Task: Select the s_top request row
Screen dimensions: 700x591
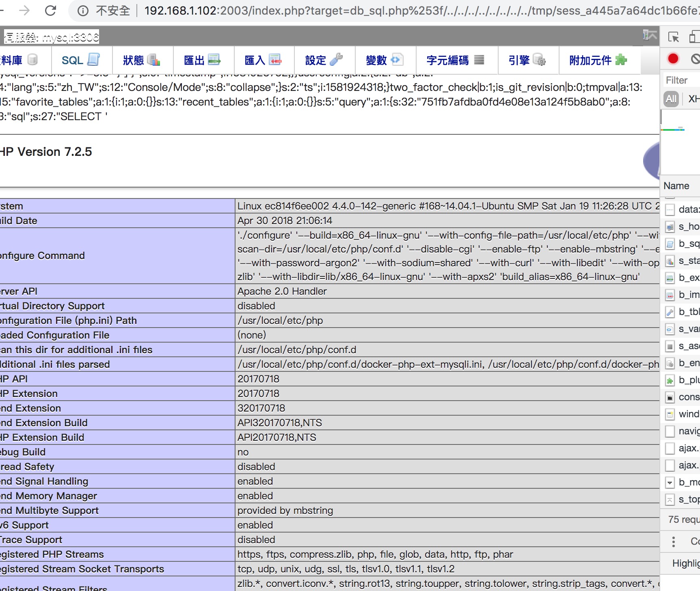Action: coord(681,499)
